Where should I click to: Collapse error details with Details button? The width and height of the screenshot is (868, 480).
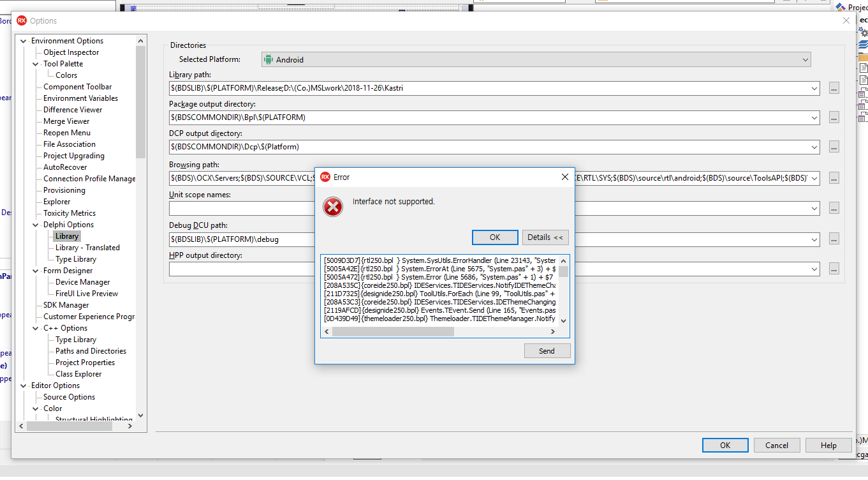coord(545,237)
